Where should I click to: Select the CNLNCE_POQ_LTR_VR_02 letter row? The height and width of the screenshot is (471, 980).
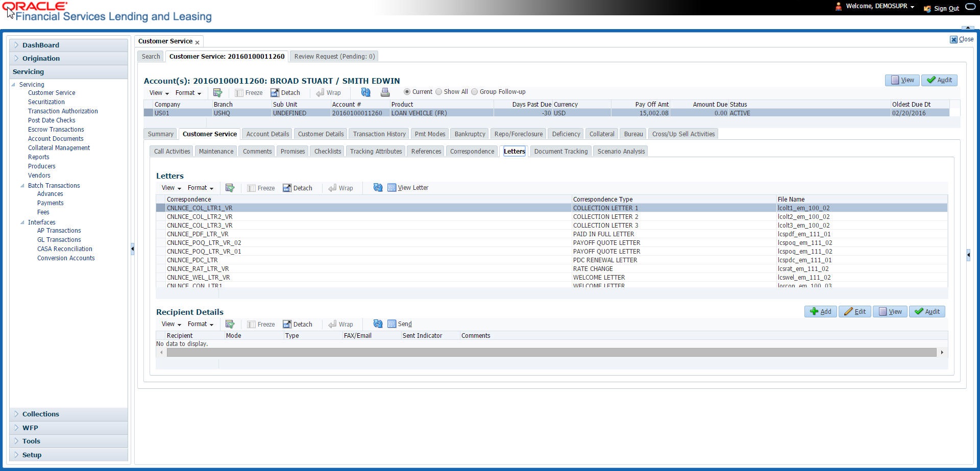point(551,243)
